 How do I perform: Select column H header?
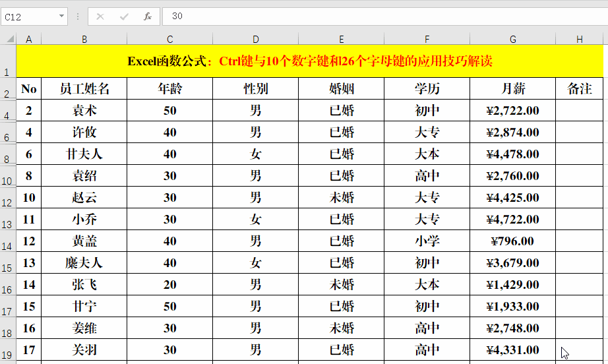(x=579, y=39)
